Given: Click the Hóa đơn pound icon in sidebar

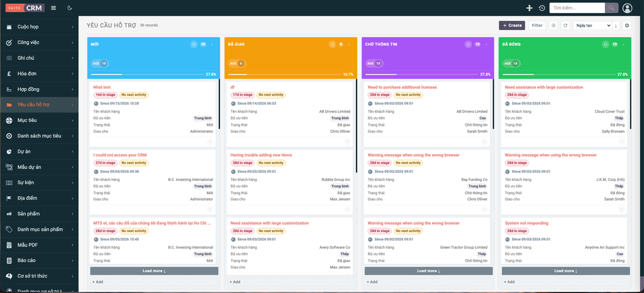Looking at the screenshot, I should [9, 74].
